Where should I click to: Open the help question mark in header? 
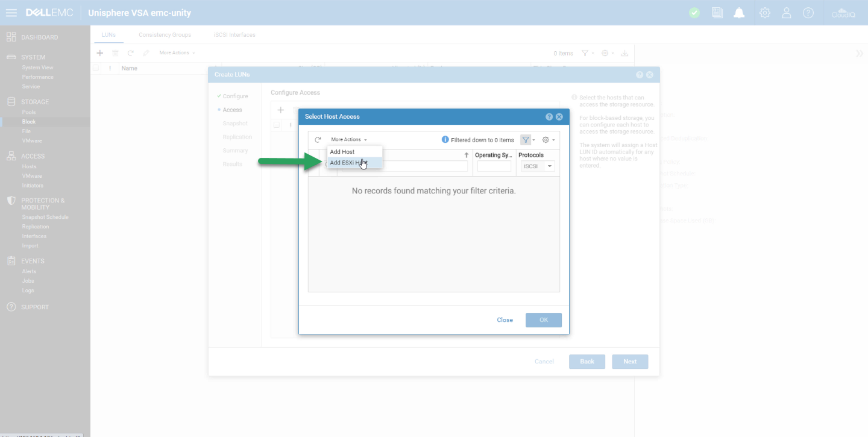pos(808,13)
